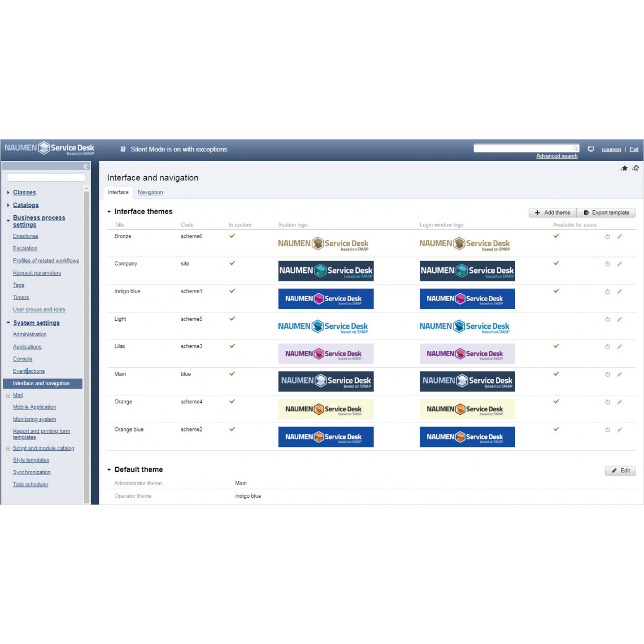Open Profiles of related workflows
The height and width of the screenshot is (644, 644).
[46, 260]
